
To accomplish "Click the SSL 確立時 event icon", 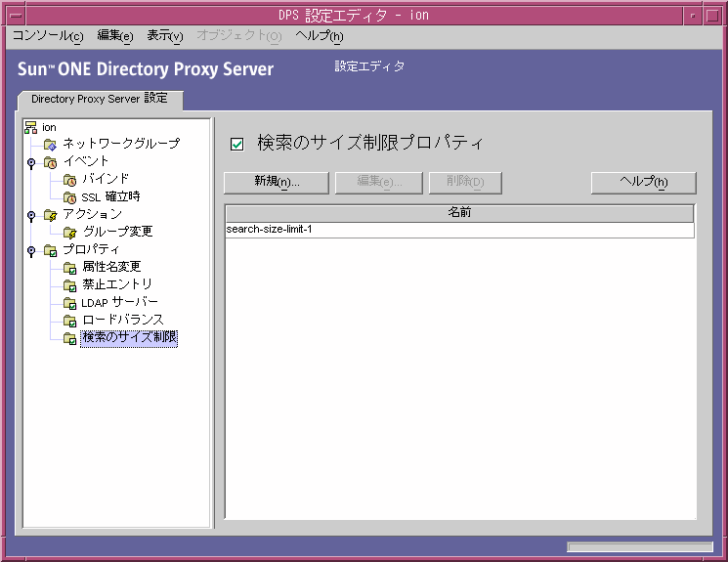I will point(69,197).
